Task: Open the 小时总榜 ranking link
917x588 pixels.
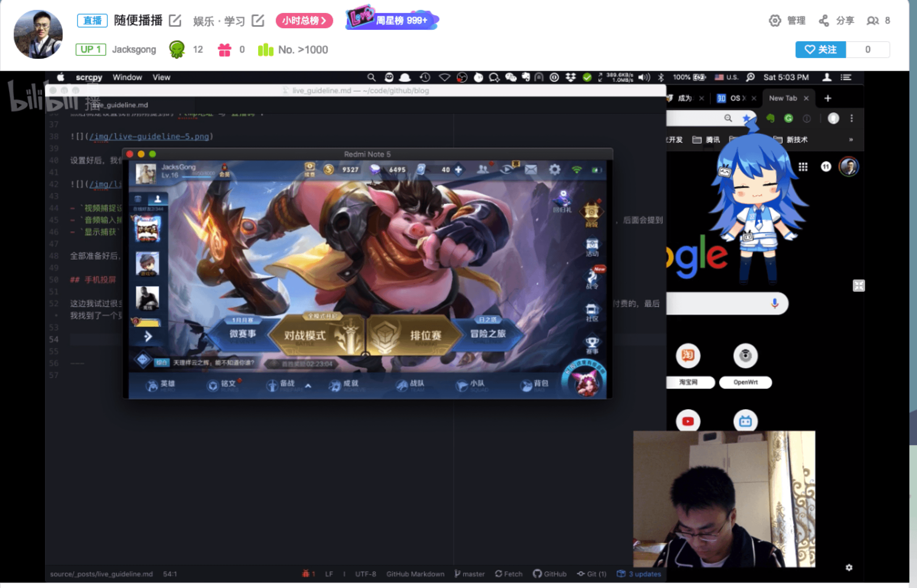Action: pyautogui.click(x=304, y=21)
